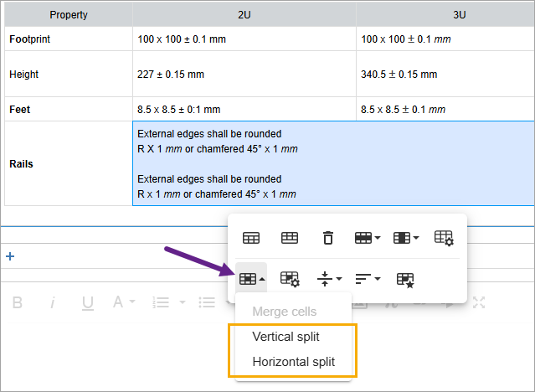The width and height of the screenshot is (535, 392).
Task: Click the table footer toggle icon
Action: 290,238
